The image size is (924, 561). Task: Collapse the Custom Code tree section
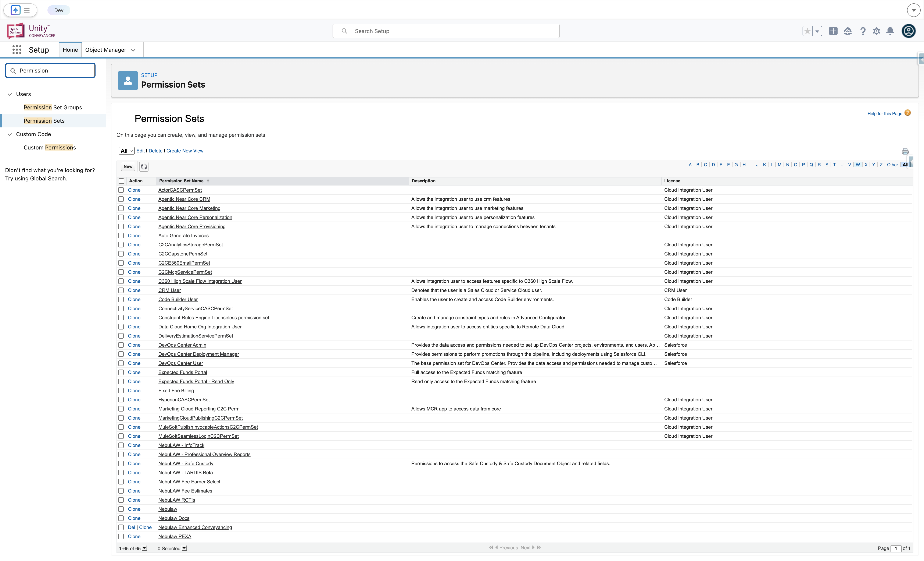(x=10, y=134)
